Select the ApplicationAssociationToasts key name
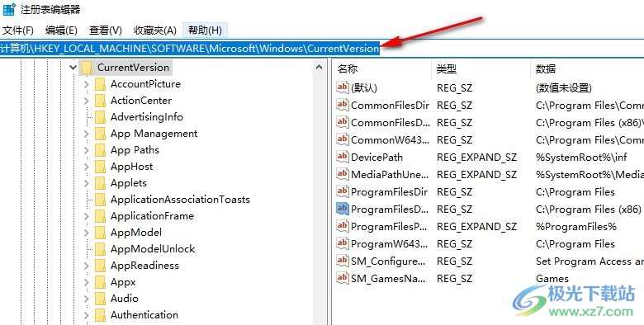 [x=180, y=200]
